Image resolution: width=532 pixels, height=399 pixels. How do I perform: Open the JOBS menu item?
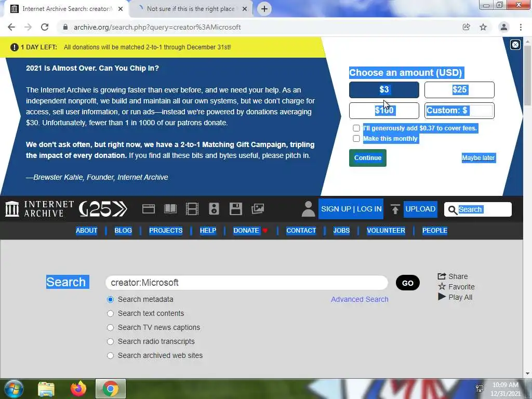tap(341, 230)
